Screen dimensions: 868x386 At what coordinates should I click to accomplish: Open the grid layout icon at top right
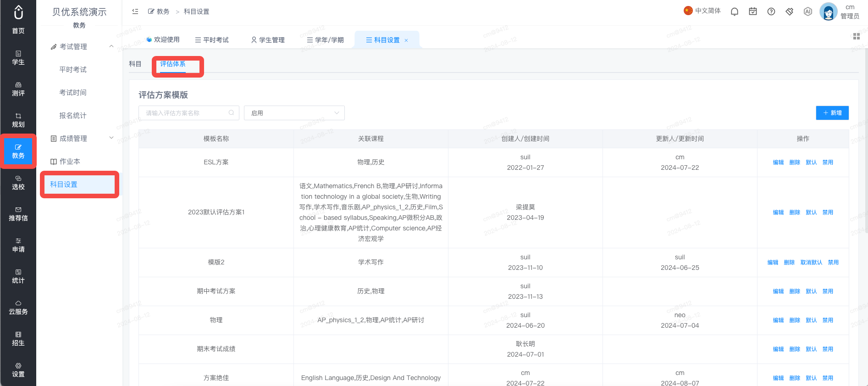click(856, 36)
